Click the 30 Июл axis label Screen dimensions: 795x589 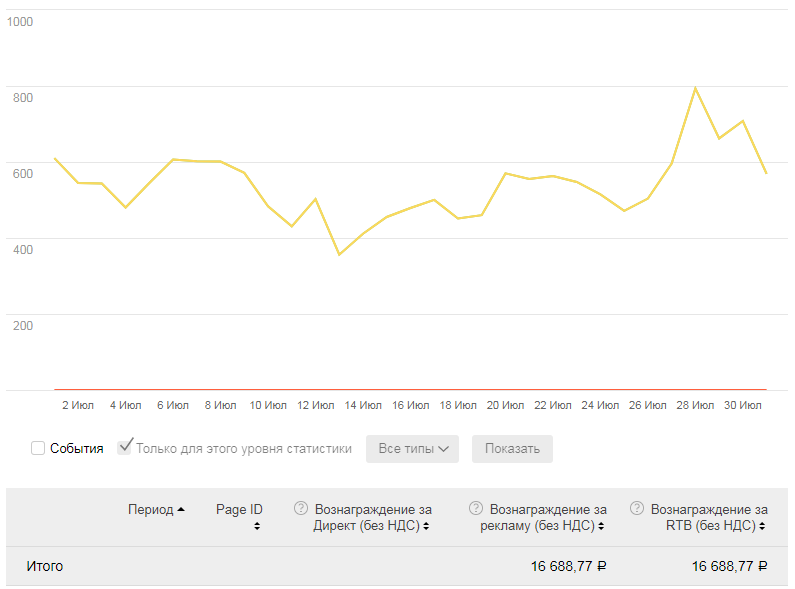point(743,405)
